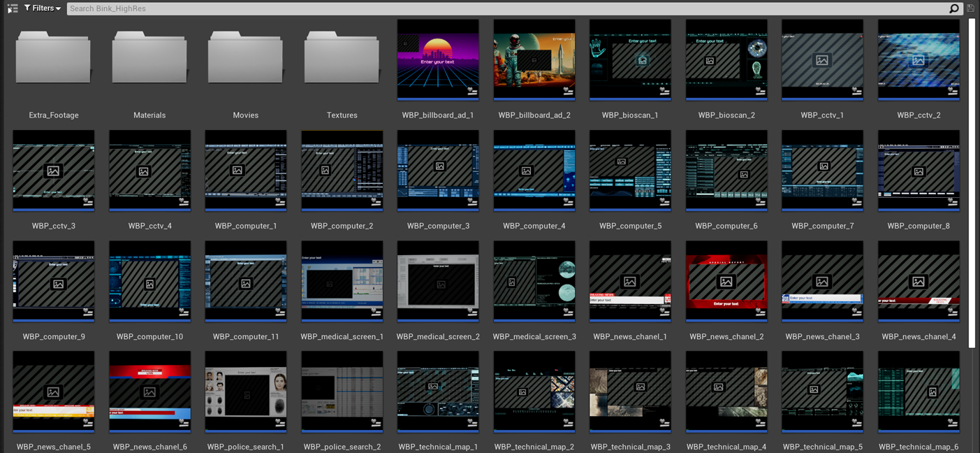The width and height of the screenshot is (980, 453).
Task: Toggle the sources panel tree icon
Action: click(13, 8)
